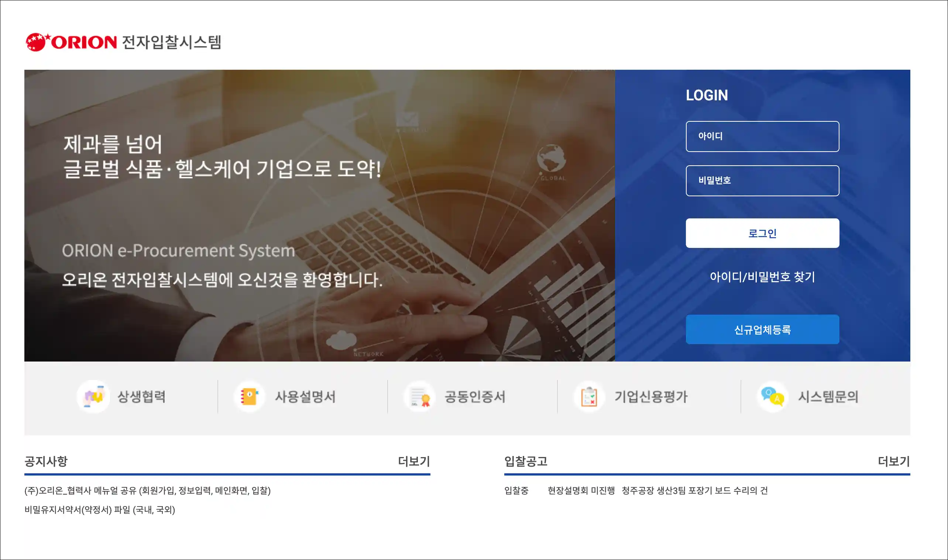Open the 협력사 메뉴얼 공유 notice
This screenshot has width=948, height=560.
coord(148,490)
